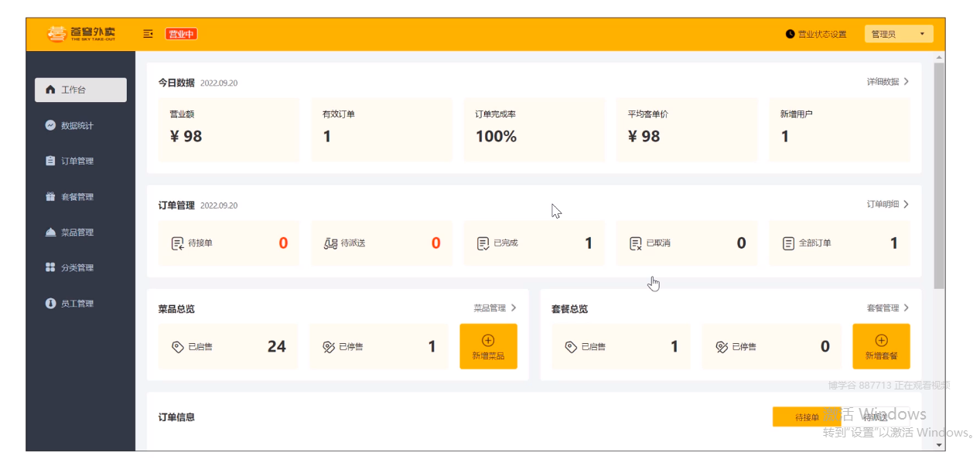This screenshot has height=459, width=980.
Task: Open the 管理员 dropdown menu
Action: [x=898, y=34]
